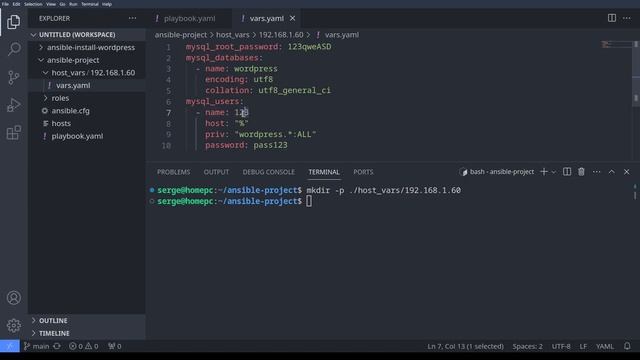Image resolution: width=640 pixels, height=360 pixels.
Task: Open the Terminal menu
Action: [90, 4]
